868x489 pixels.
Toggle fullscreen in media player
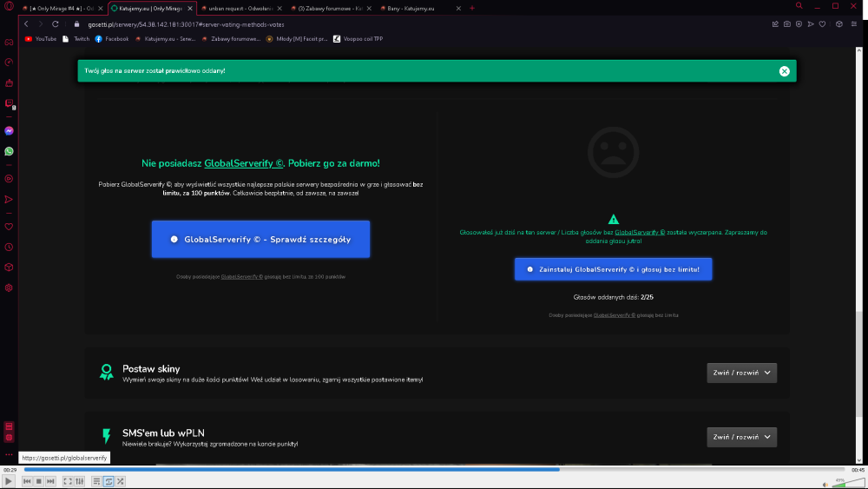[x=68, y=481]
